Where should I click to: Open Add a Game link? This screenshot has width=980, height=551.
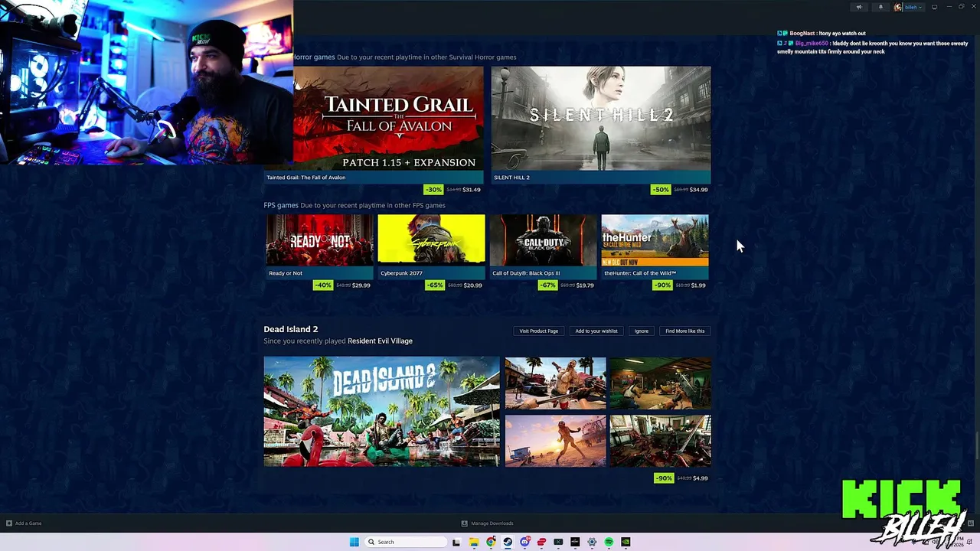(x=28, y=523)
